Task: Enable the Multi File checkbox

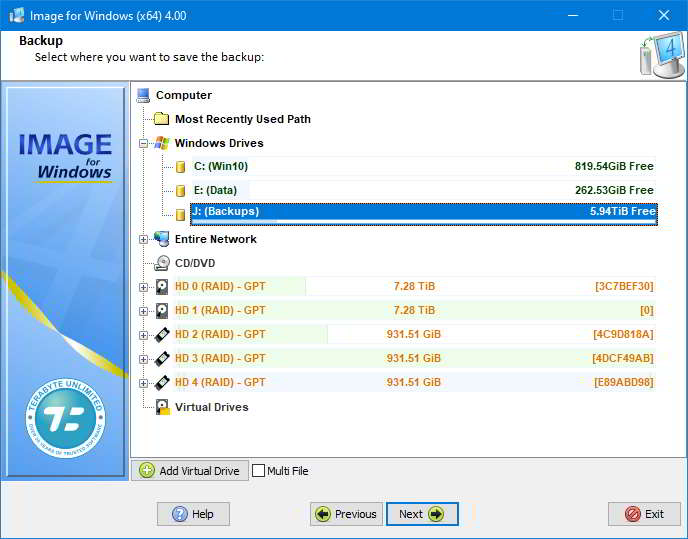Action: 258,471
